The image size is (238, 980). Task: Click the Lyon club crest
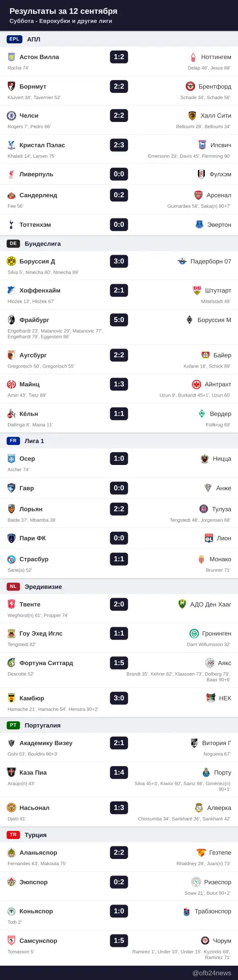[x=208, y=538]
